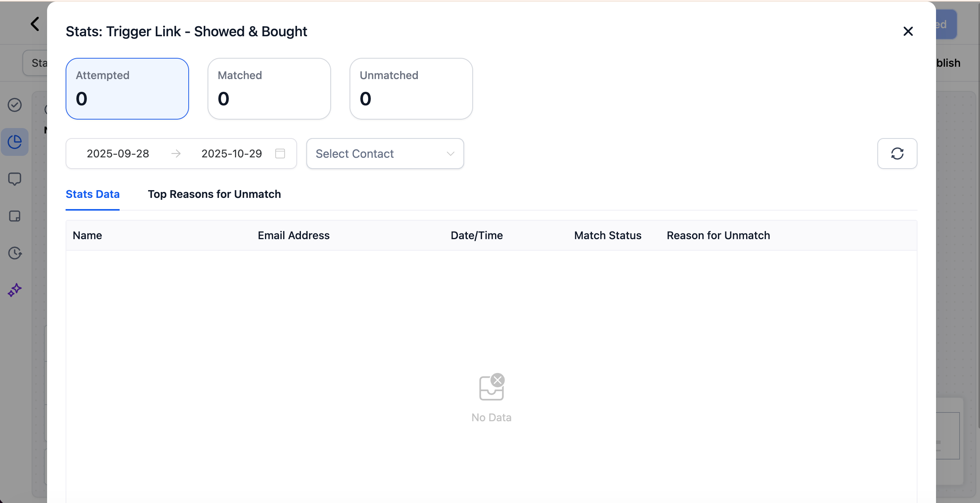Select the Attempted stat card

(x=127, y=89)
